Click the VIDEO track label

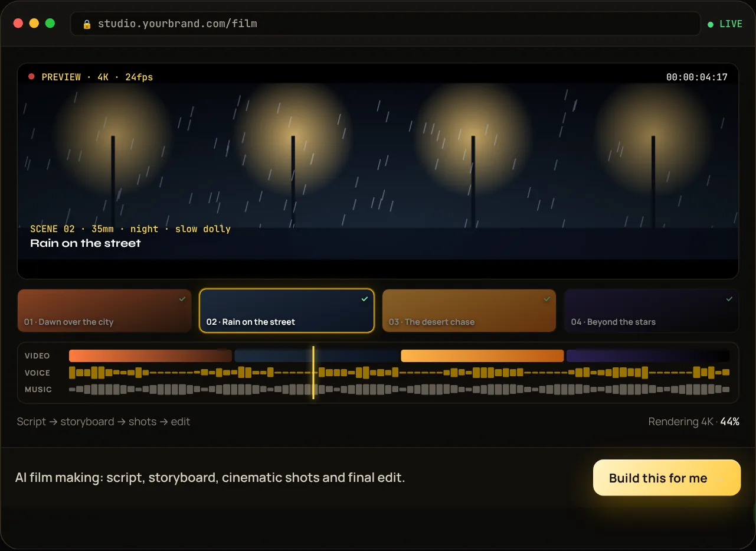pos(37,356)
